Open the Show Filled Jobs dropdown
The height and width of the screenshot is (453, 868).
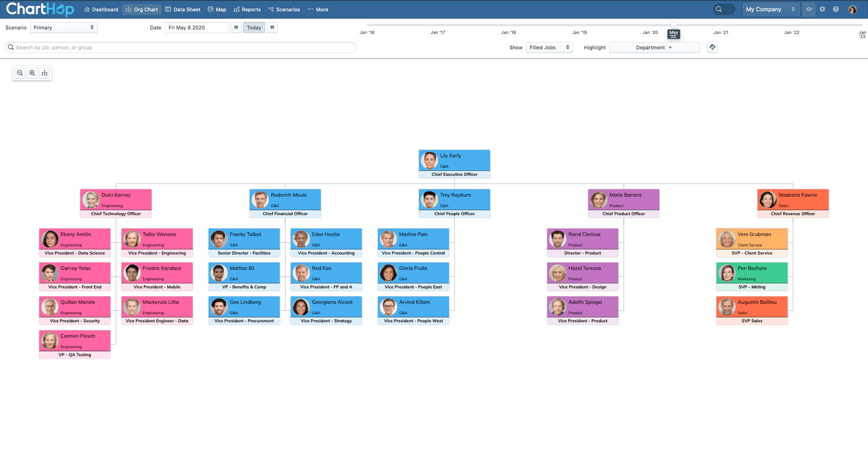pyautogui.click(x=549, y=47)
